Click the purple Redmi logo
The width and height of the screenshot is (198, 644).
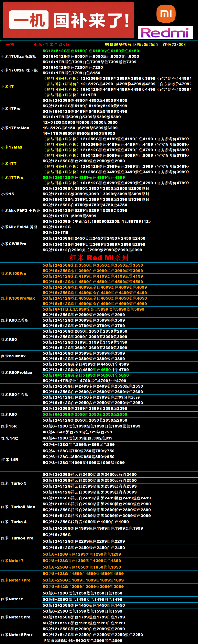(165, 32)
